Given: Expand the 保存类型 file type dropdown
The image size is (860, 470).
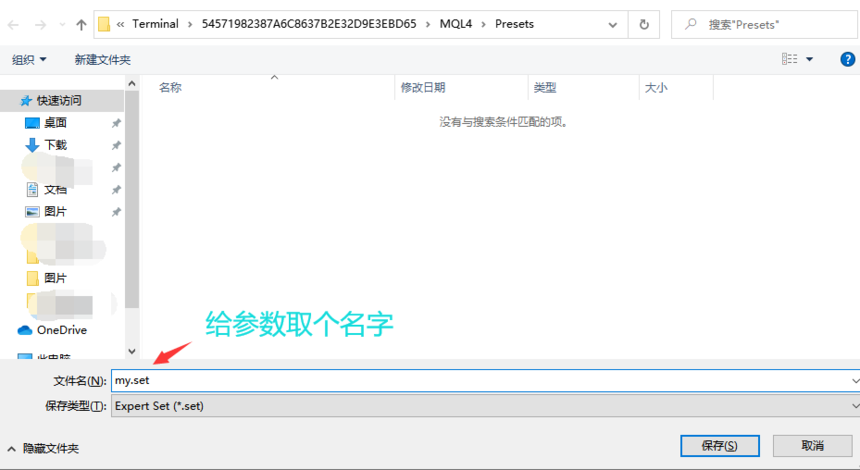Looking at the screenshot, I should coord(853,406).
